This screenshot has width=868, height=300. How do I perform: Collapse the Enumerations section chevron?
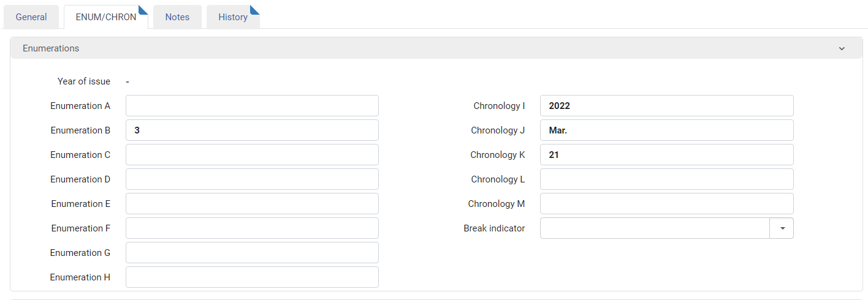(842, 48)
